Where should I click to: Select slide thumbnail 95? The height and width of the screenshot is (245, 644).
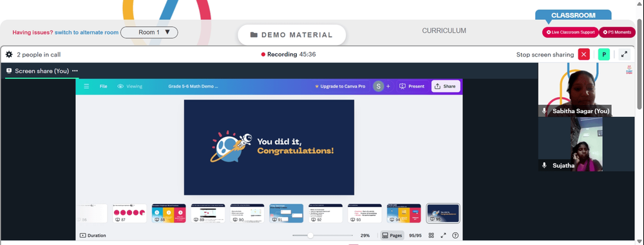click(x=443, y=213)
